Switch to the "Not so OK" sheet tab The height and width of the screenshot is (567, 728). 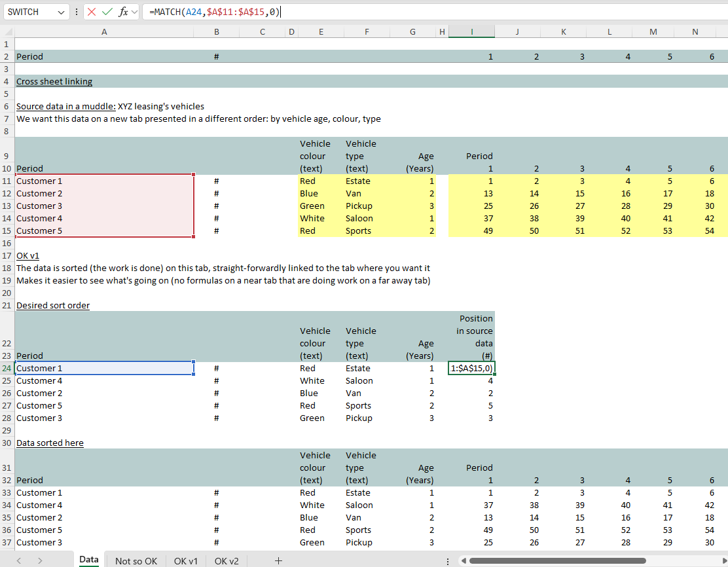pos(136,560)
